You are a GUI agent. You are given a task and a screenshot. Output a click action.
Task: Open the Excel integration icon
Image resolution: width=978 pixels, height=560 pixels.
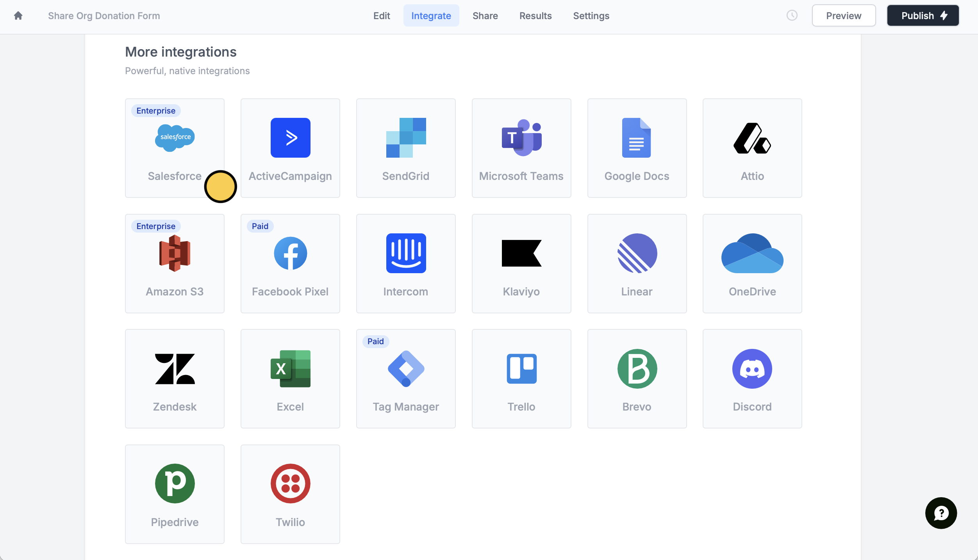point(290,369)
